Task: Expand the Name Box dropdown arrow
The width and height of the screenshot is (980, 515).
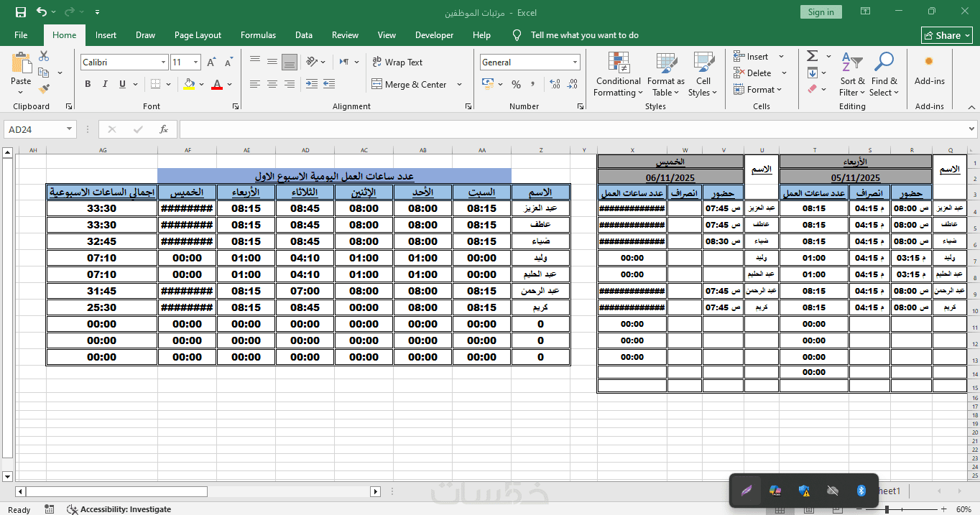Action: 70,129
